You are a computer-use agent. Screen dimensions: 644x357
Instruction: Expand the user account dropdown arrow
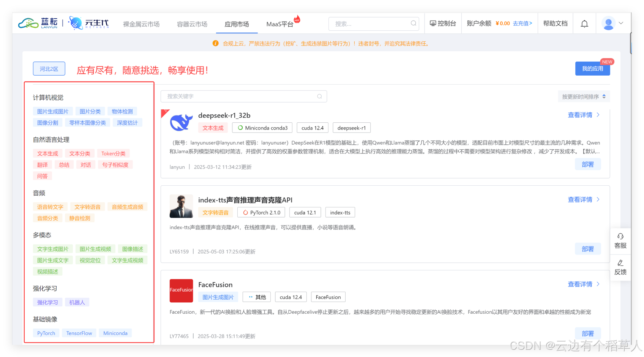click(x=621, y=23)
